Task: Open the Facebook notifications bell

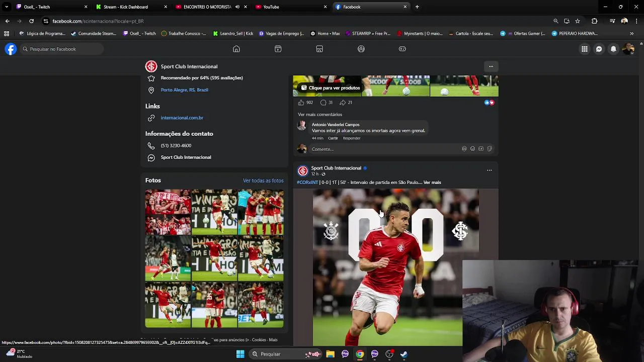Action: [x=613, y=49]
